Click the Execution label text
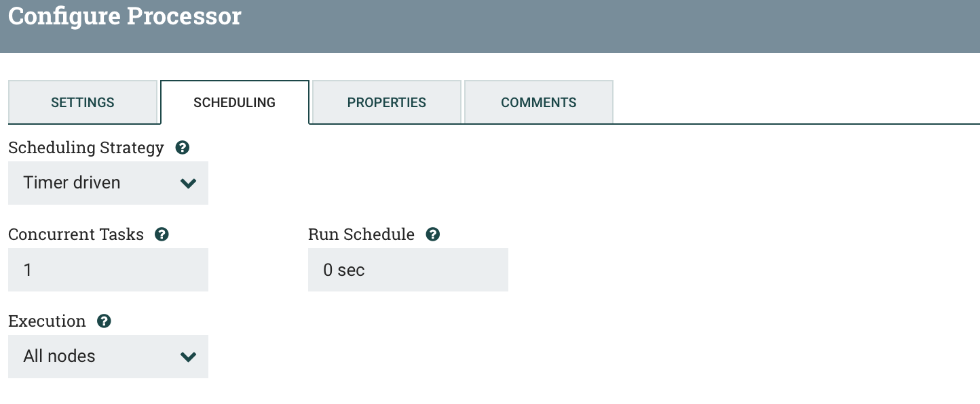 point(47,321)
